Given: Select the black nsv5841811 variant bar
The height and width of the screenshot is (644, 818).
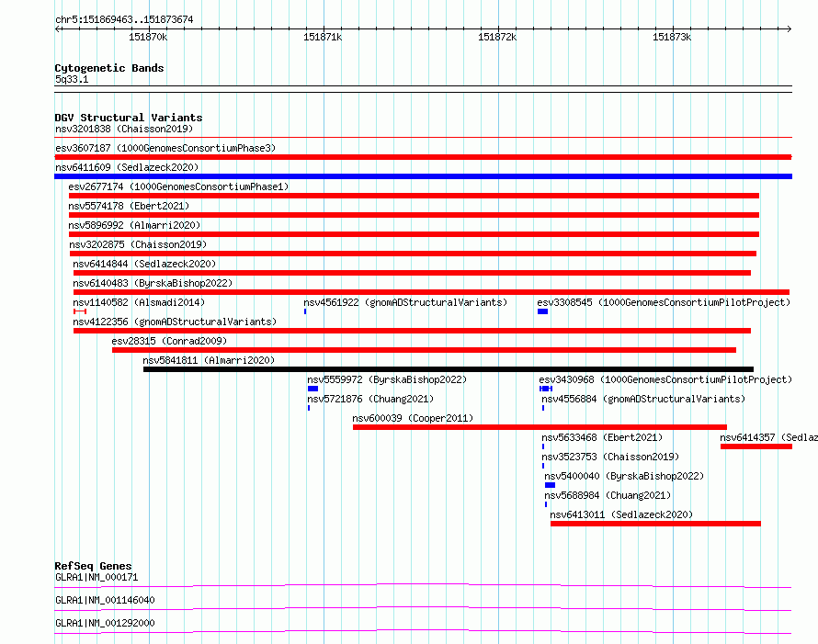Looking at the screenshot, I should point(449,369).
